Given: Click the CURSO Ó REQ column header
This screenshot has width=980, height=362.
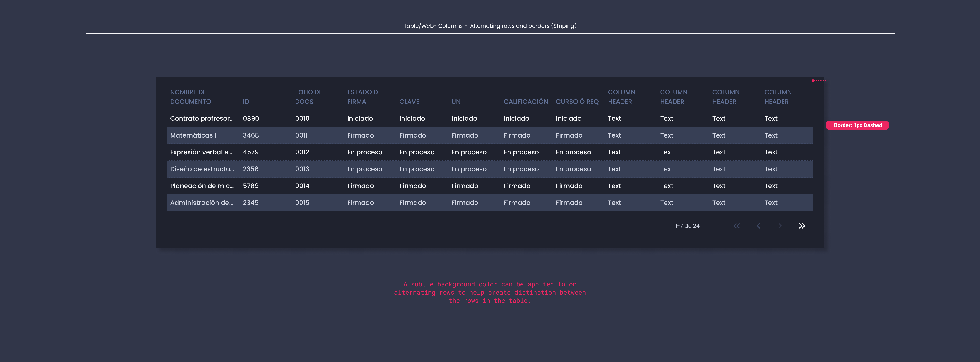Looking at the screenshot, I should [577, 102].
